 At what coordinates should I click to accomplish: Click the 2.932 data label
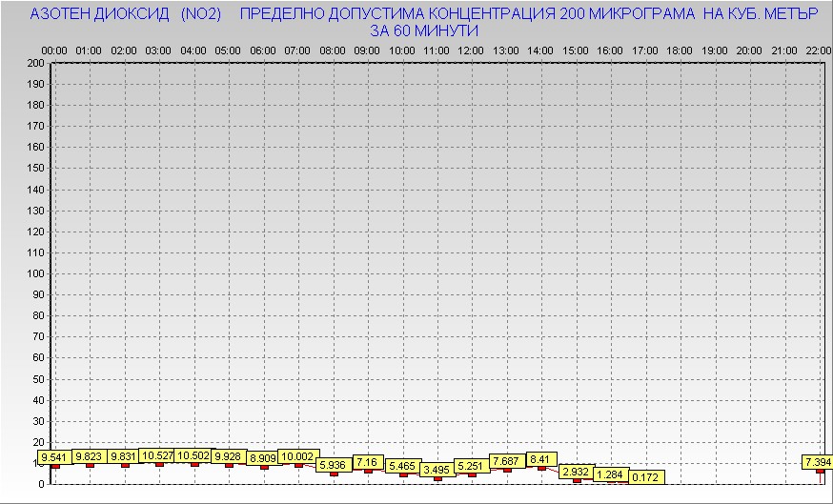576,472
